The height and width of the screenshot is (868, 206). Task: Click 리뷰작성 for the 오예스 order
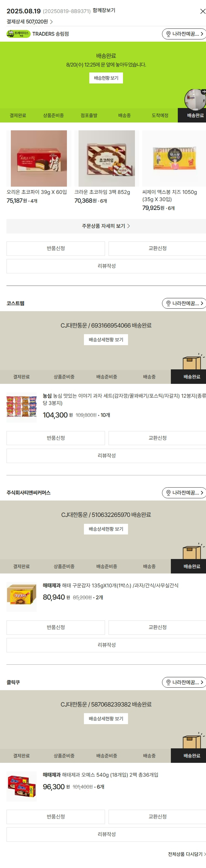[x=106, y=834]
